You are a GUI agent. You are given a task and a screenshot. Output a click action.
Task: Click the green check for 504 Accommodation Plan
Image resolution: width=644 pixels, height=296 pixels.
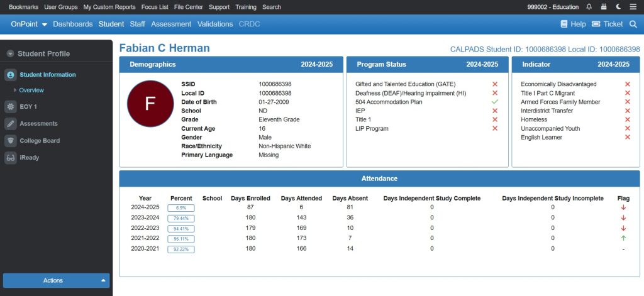(x=495, y=102)
